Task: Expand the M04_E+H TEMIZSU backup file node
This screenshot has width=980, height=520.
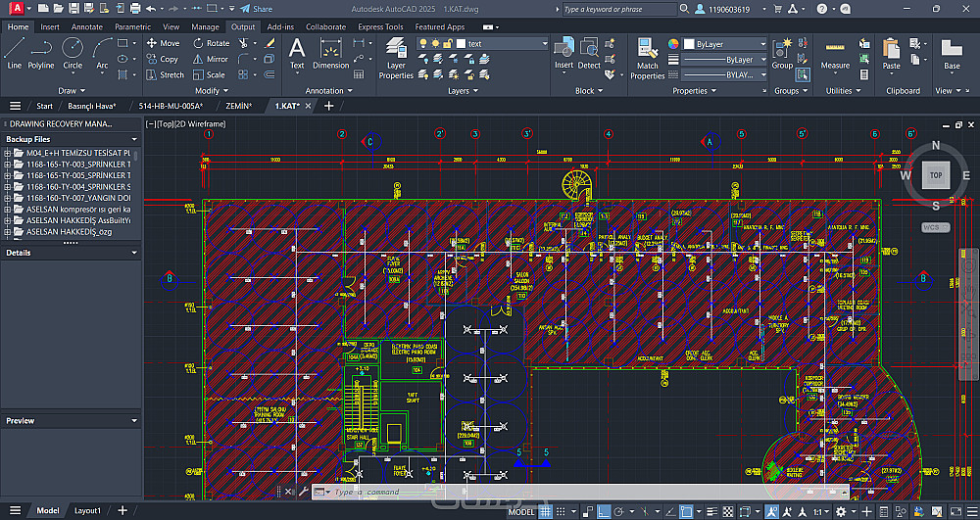Action: [x=8, y=153]
